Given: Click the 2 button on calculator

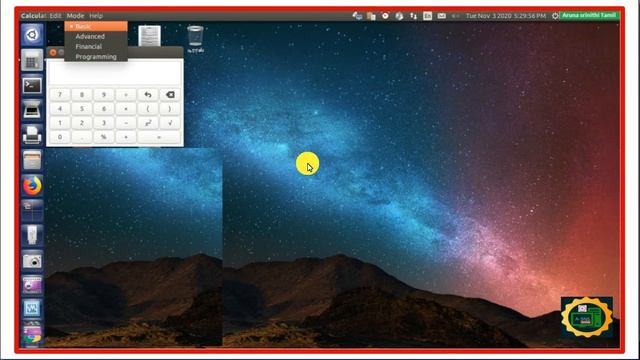Looking at the screenshot, I should pos(82,123).
